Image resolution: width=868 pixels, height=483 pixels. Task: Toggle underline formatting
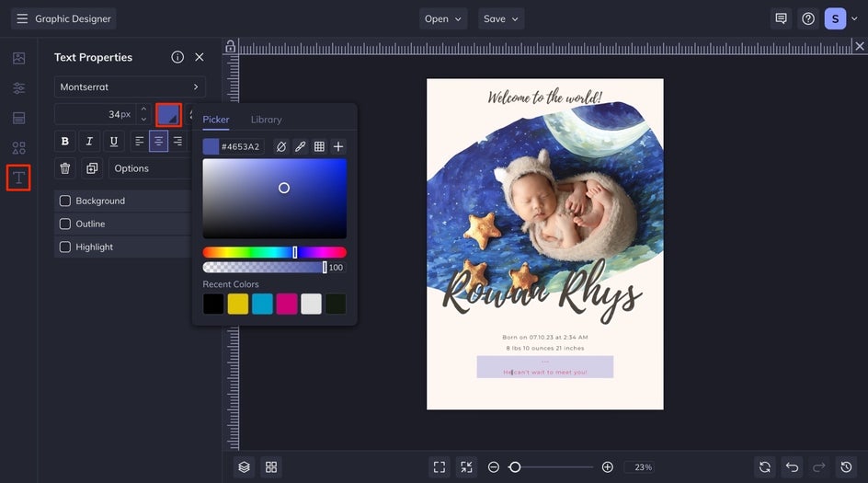point(113,142)
